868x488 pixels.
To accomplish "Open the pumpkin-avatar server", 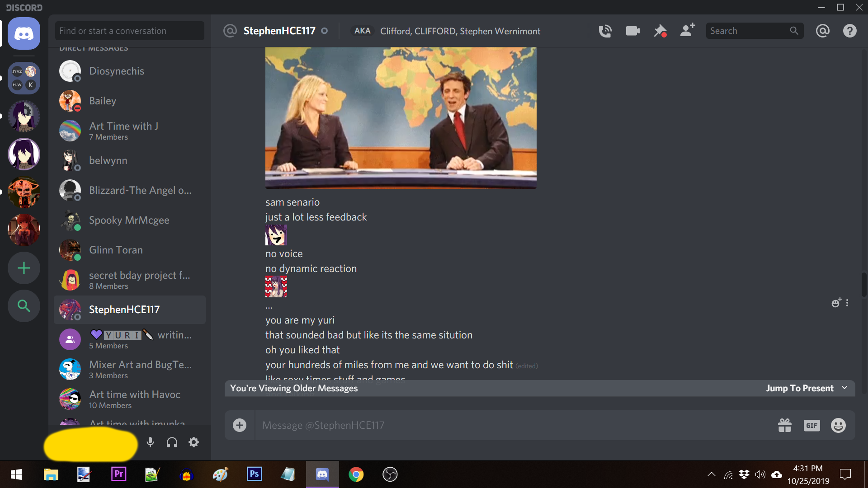I will tap(24, 192).
